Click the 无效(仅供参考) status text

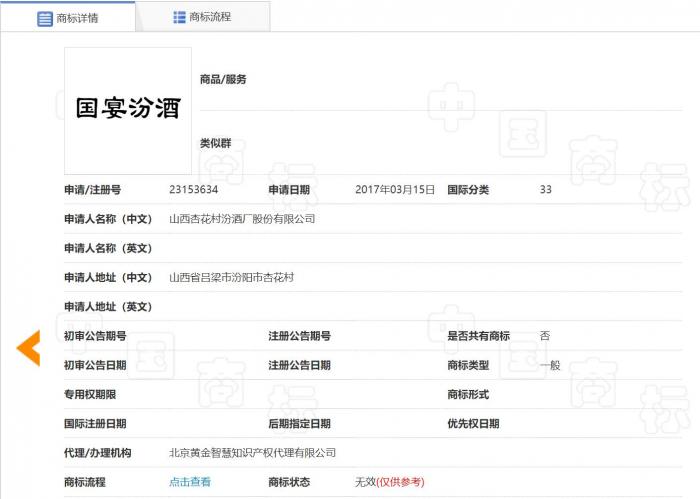coord(389,482)
